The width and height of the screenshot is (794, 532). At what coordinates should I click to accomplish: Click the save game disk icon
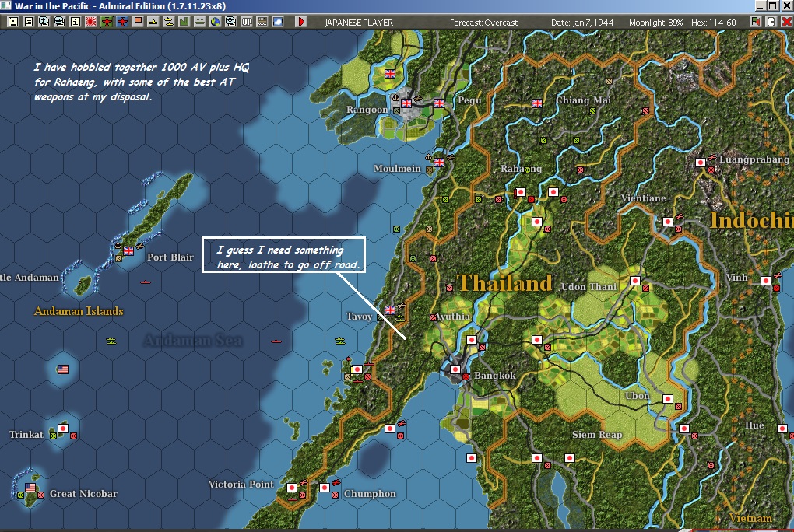13,22
